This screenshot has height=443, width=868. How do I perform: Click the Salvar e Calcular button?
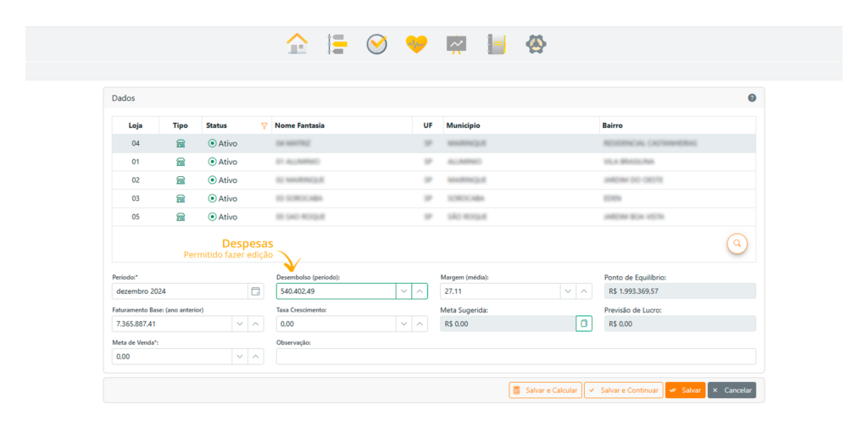(x=545, y=390)
